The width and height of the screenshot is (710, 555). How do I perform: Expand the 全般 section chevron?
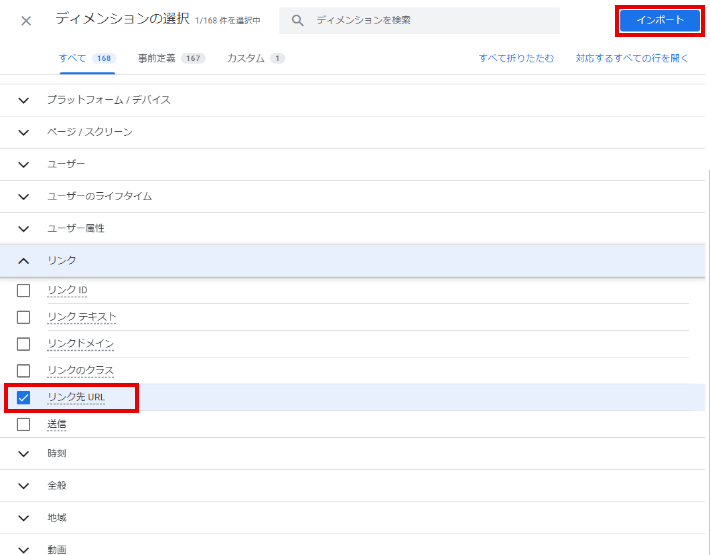tap(24, 486)
